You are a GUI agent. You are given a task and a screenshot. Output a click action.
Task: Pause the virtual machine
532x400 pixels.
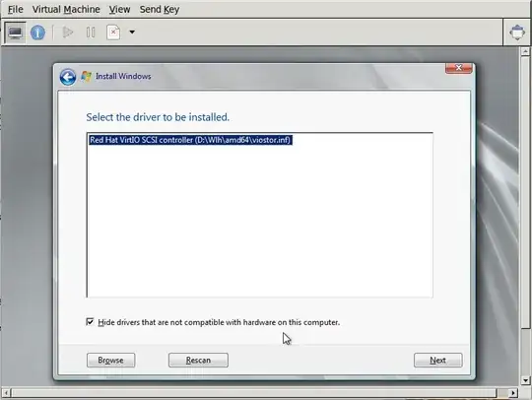click(x=91, y=33)
